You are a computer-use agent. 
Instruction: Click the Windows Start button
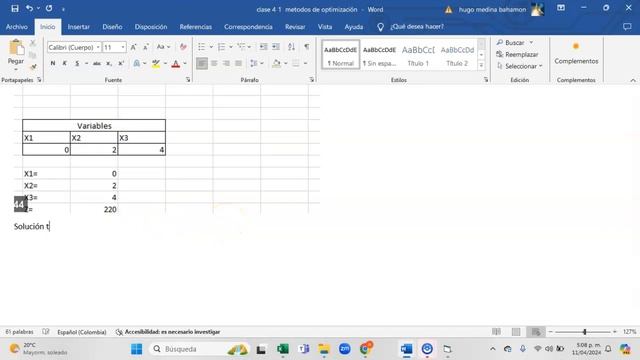point(136,349)
